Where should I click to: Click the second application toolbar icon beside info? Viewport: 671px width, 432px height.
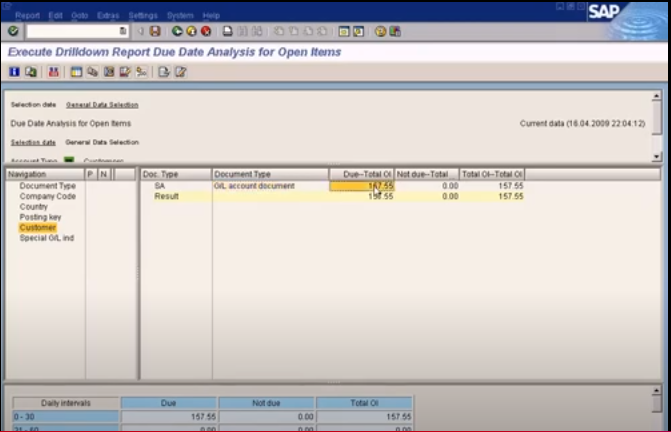(31, 72)
